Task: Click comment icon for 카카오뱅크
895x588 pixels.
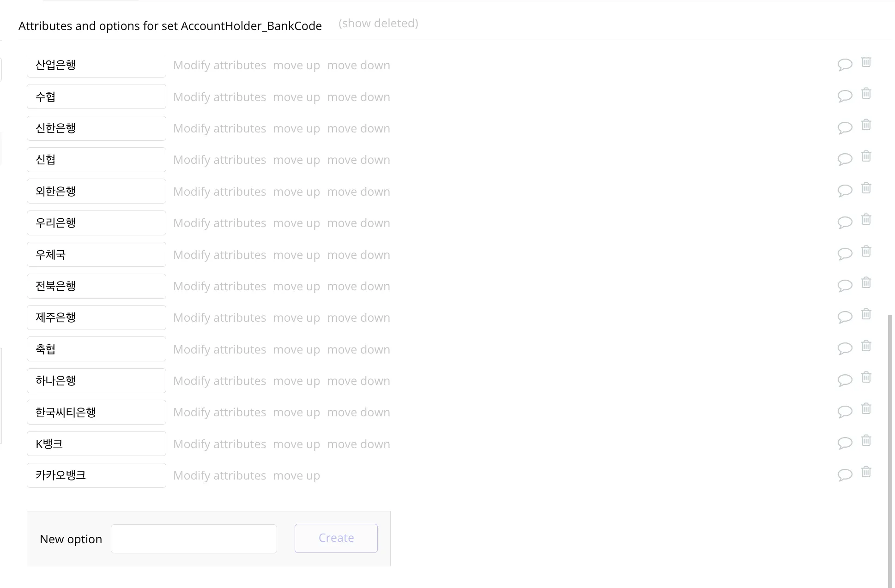Action: pyautogui.click(x=845, y=474)
